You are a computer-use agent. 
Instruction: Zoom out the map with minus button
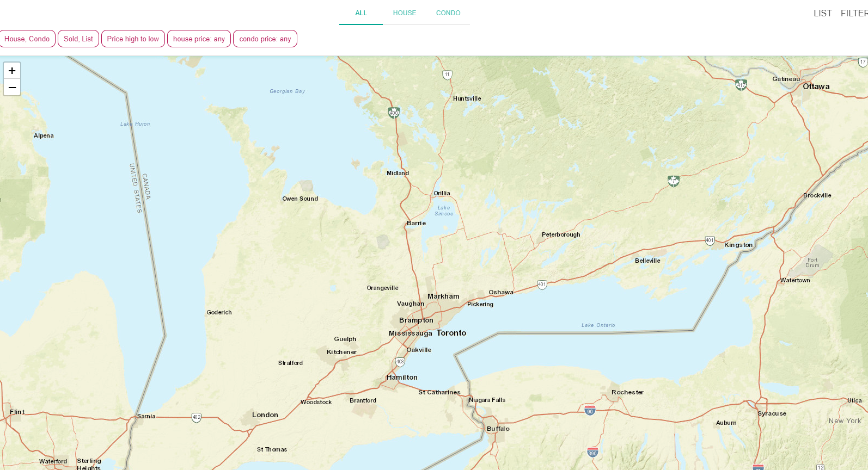point(12,88)
